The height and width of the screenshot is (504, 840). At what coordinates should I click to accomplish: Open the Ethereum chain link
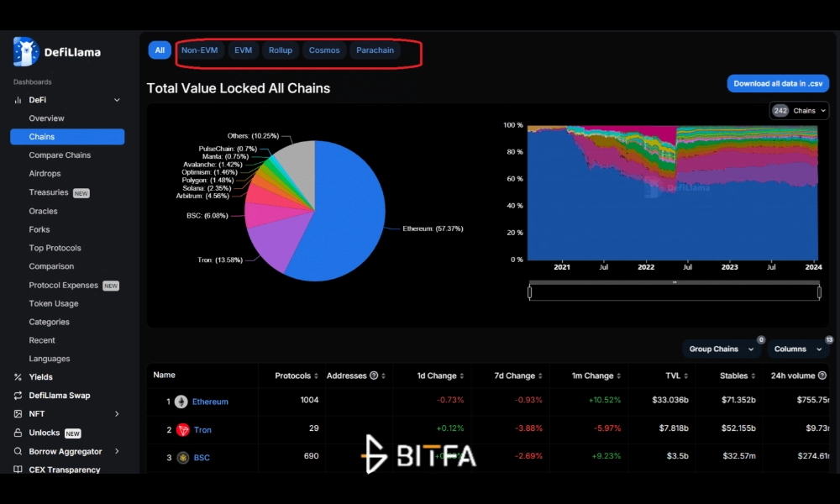pyautogui.click(x=210, y=402)
